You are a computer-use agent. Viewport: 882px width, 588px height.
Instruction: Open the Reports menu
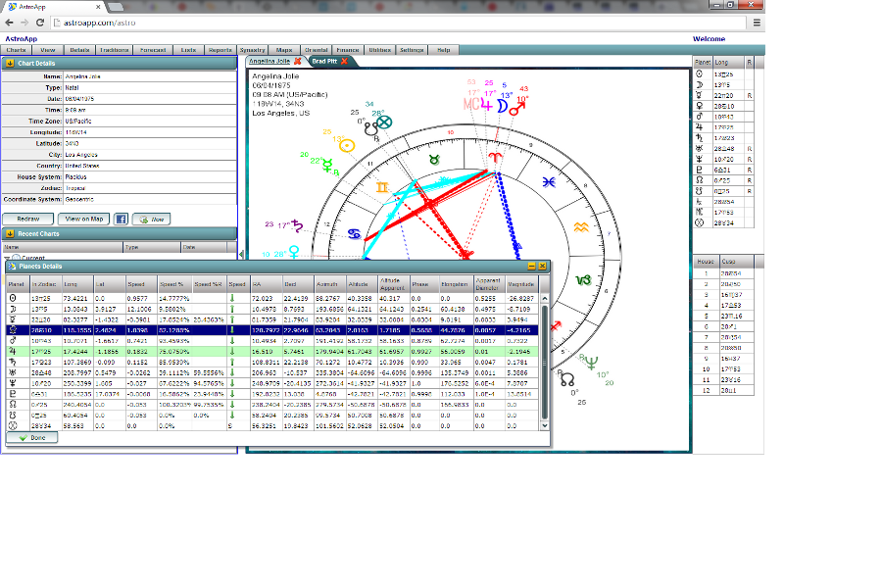click(x=220, y=49)
